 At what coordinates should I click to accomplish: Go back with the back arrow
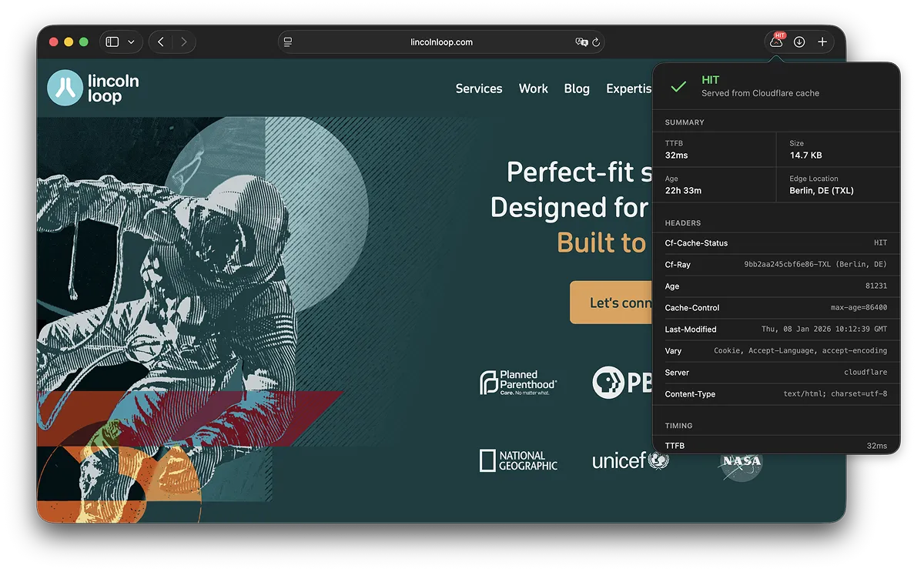pyautogui.click(x=160, y=42)
